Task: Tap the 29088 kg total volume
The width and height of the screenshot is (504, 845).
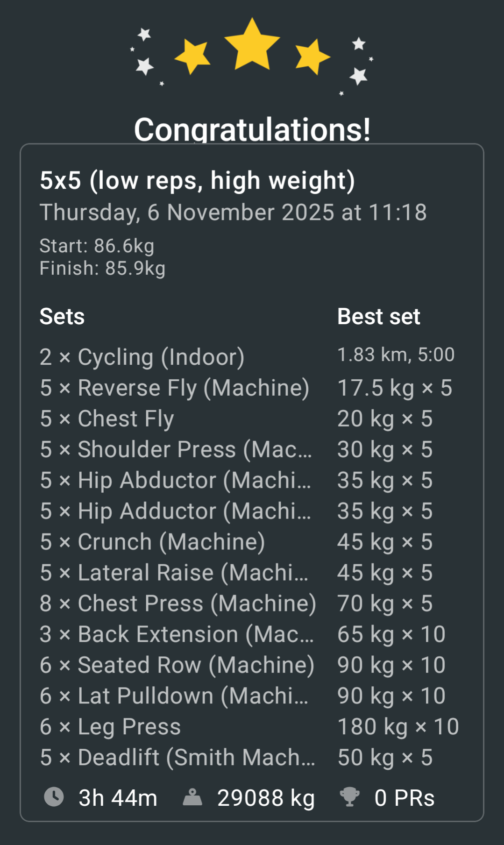Action: (x=266, y=798)
